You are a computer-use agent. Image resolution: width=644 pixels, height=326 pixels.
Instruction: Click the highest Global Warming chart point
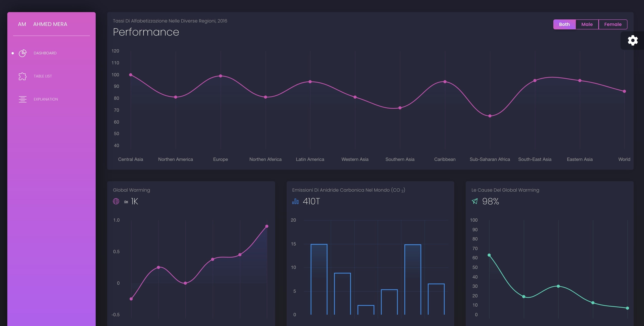tap(267, 226)
